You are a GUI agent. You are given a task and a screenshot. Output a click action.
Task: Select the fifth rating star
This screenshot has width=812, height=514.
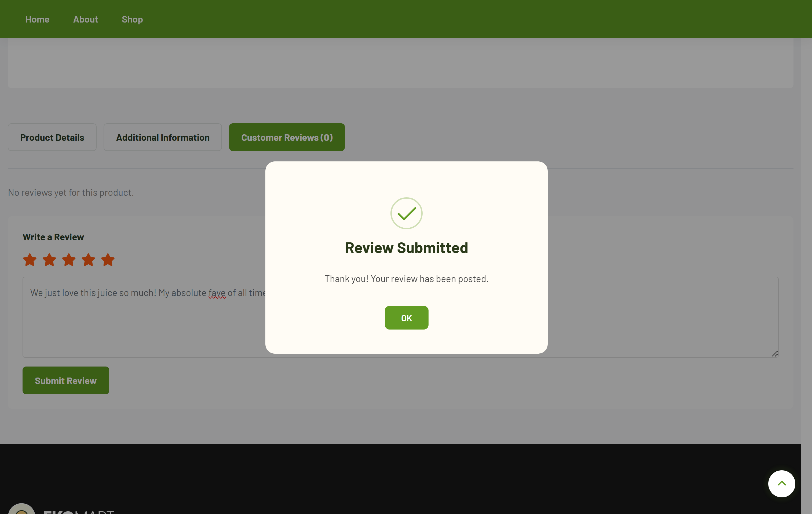pos(108,260)
